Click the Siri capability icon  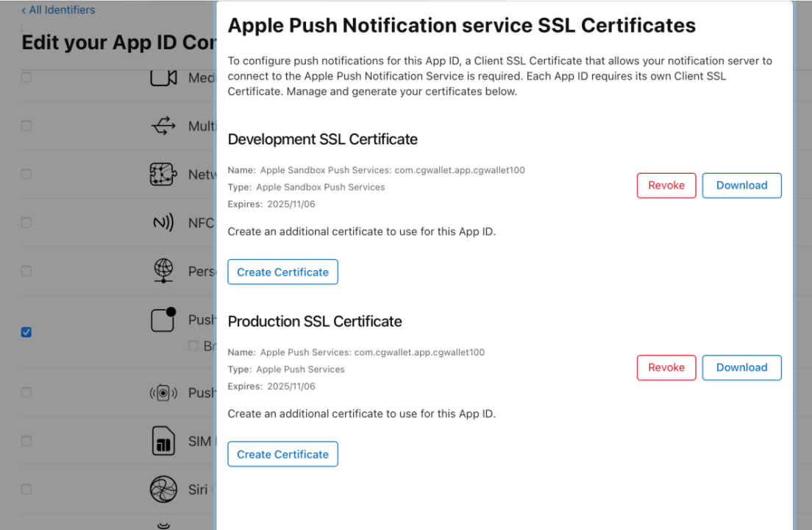point(163,490)
